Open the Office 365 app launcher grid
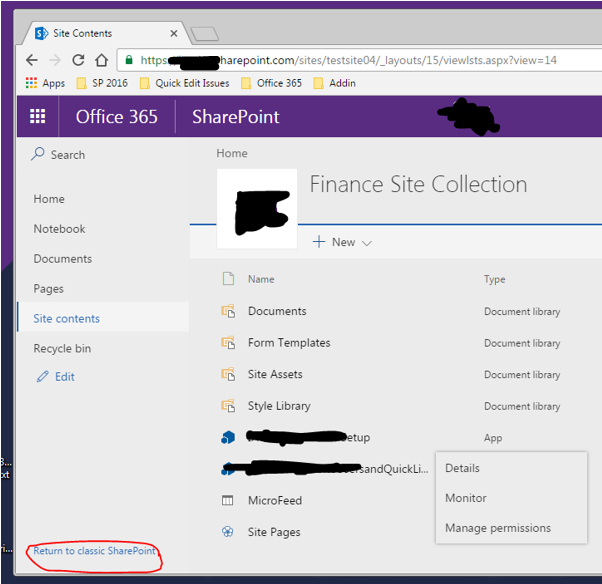This screenshot has height=584, width=602. [x=38, y=116]
